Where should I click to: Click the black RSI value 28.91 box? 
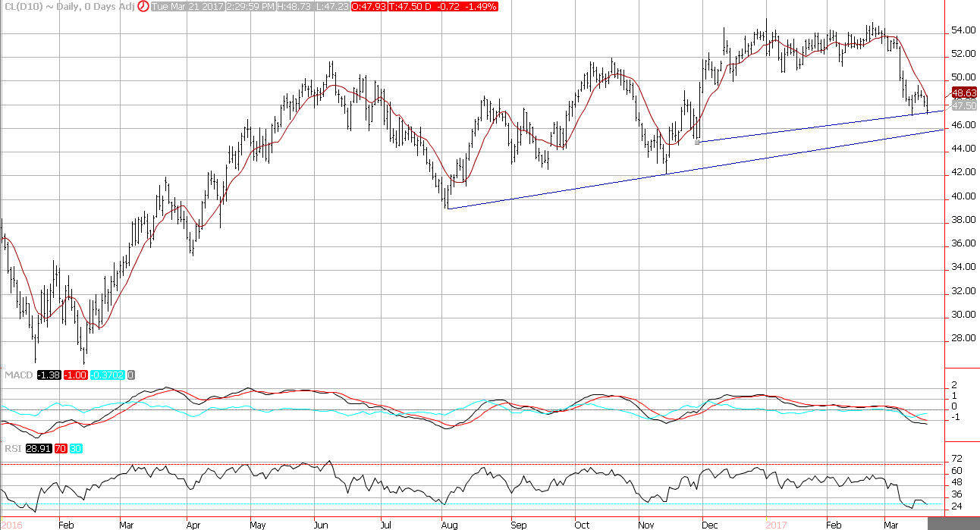36,449
